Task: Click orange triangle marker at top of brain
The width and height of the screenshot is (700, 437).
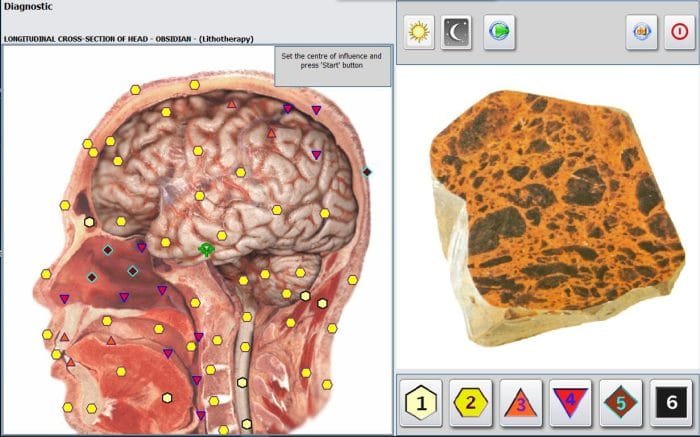Action: [231, 104]
